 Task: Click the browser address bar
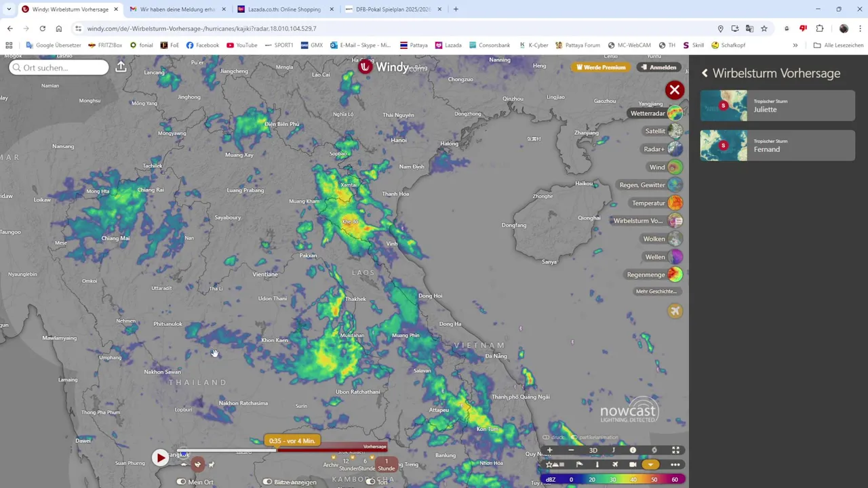(x=393, y=28)
